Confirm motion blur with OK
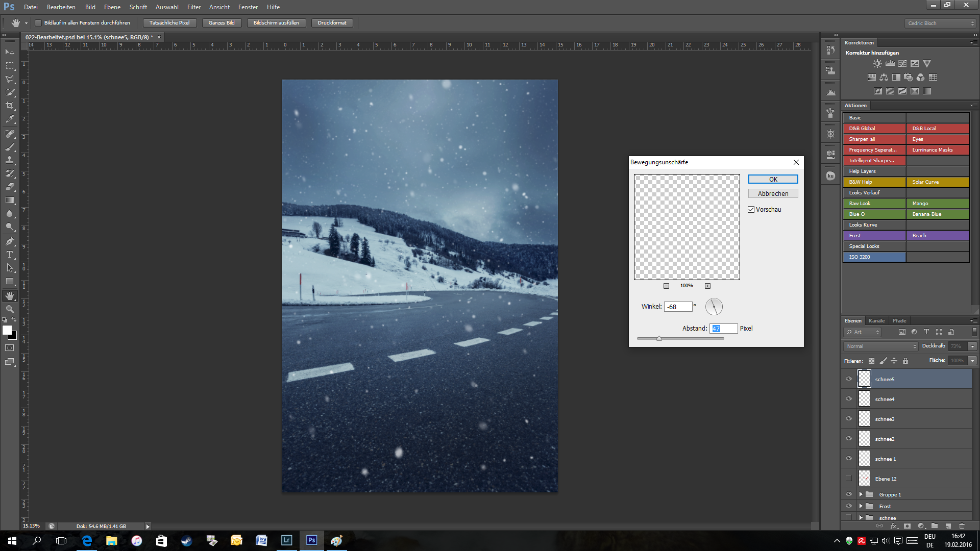 [773, 180]
